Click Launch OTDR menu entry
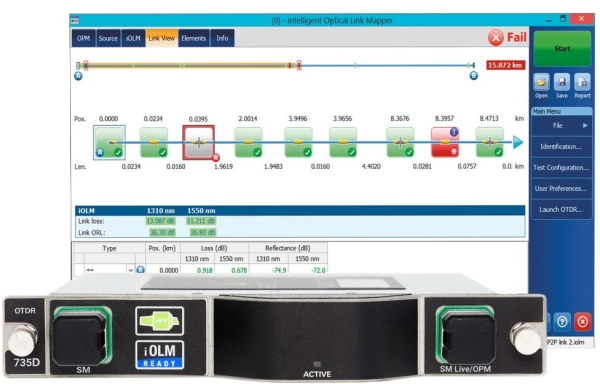The width and height of the screenshot is (600, 384). pos(561,210)
